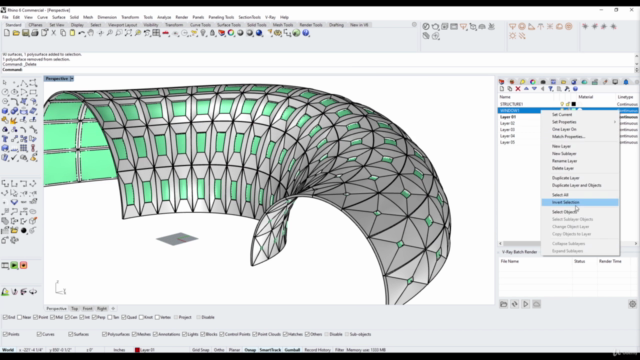Click the red current layer swatch in status bar
This screenshot has width=640, height=360.
coord(137,350)
